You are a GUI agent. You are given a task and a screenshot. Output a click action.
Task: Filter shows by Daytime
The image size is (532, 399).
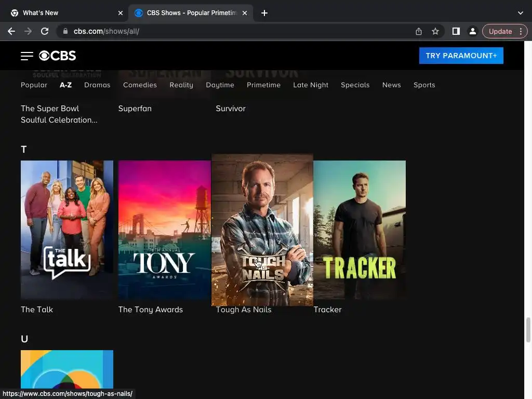(x=220, y=85)
